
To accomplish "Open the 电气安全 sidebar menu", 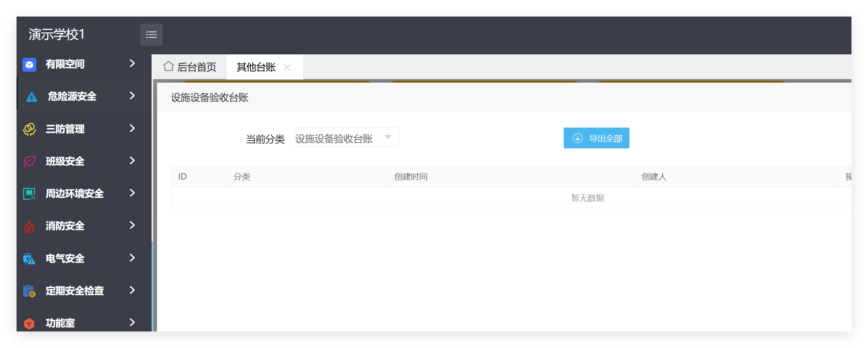I will coord(84,258).
